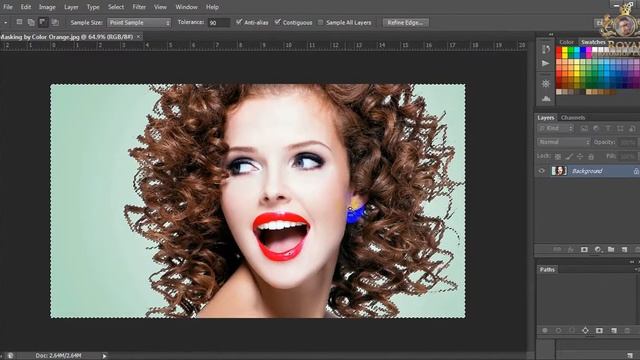The width and height of the screenshot is (640, 360).
Task: Open the Opacity value dropdown
Action: [x=628, y=142]
